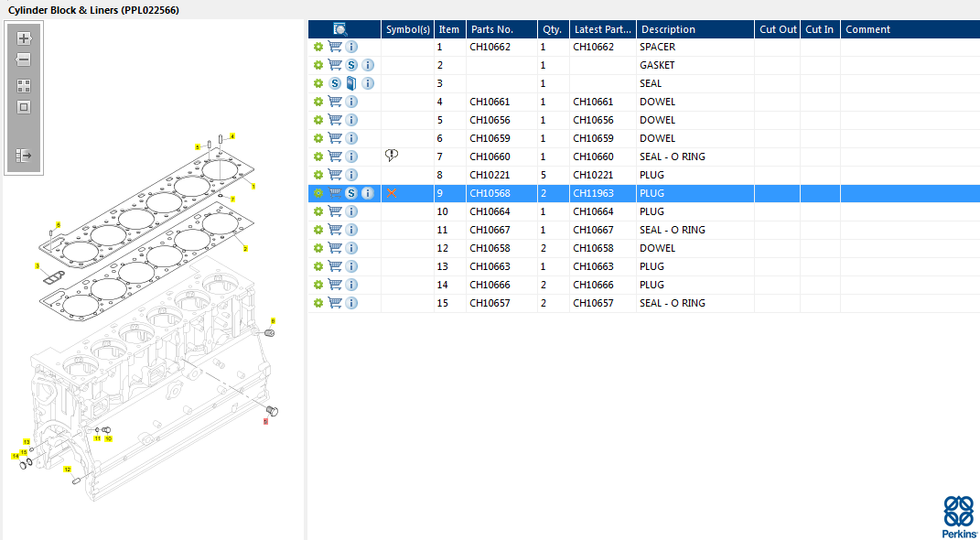The height and width of the screenshot is (540, 980).
Task: Select the SPACER description cell
Action: pyautogui.click(x=658, y=47)
